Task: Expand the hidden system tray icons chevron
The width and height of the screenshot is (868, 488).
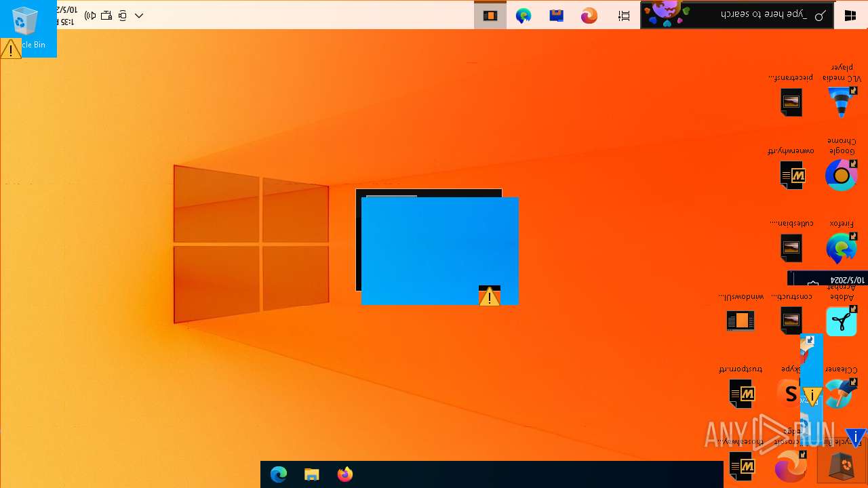Action: [x=139, y=16]
